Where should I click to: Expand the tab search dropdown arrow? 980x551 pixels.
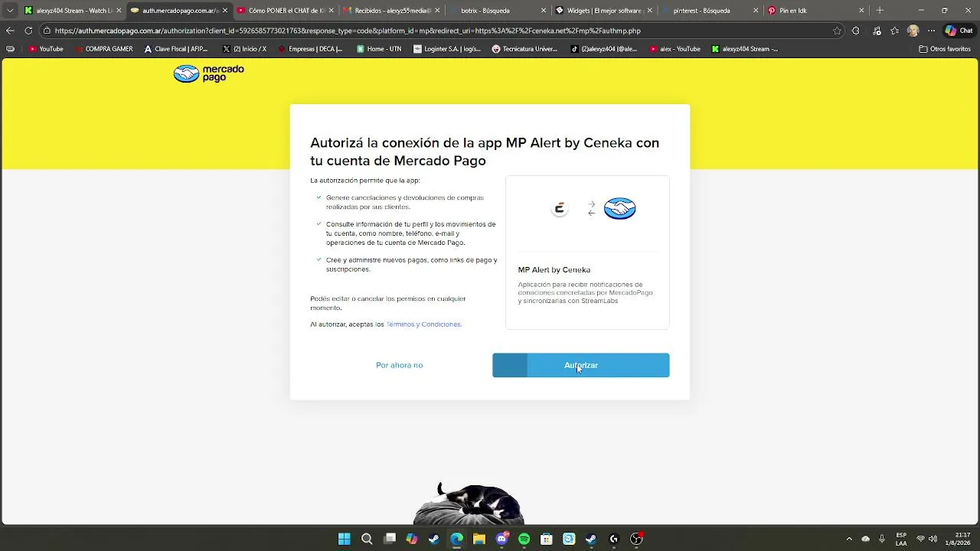tap(10, 11)
